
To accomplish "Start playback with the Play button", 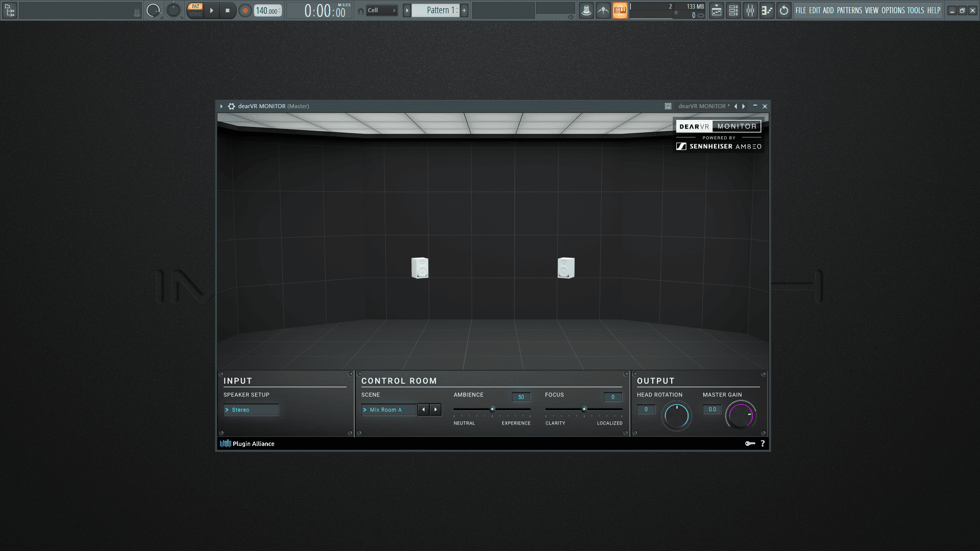I will (212, 10).
